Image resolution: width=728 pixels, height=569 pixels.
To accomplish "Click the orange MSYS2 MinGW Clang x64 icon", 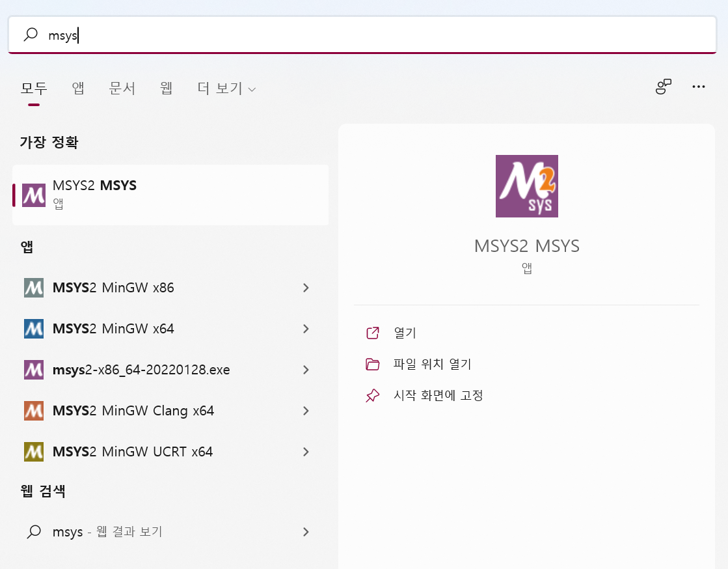I will 34,411.
